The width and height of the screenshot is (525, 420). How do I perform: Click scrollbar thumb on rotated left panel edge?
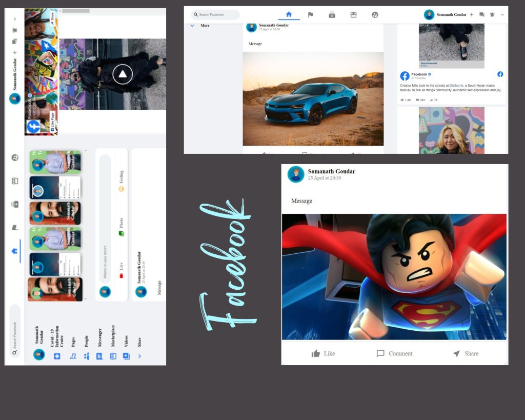pos(76,11)
